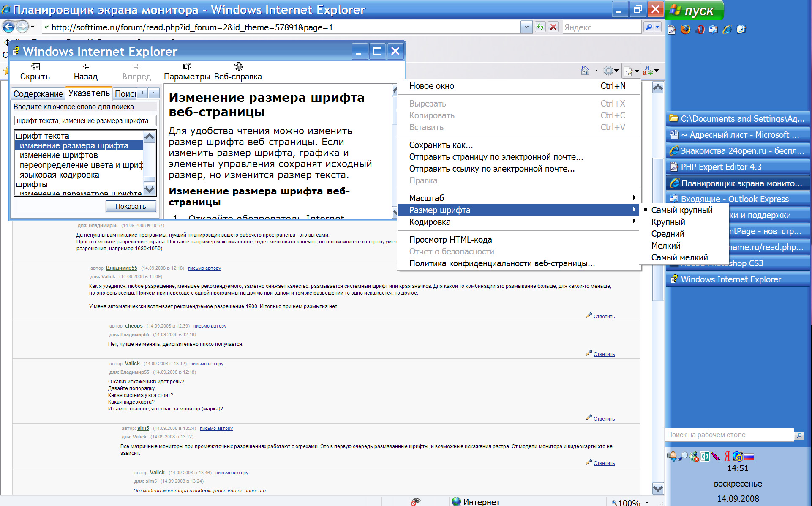Open the translate button dropdown arrow

pyautogui.click(x=657, y=71)
